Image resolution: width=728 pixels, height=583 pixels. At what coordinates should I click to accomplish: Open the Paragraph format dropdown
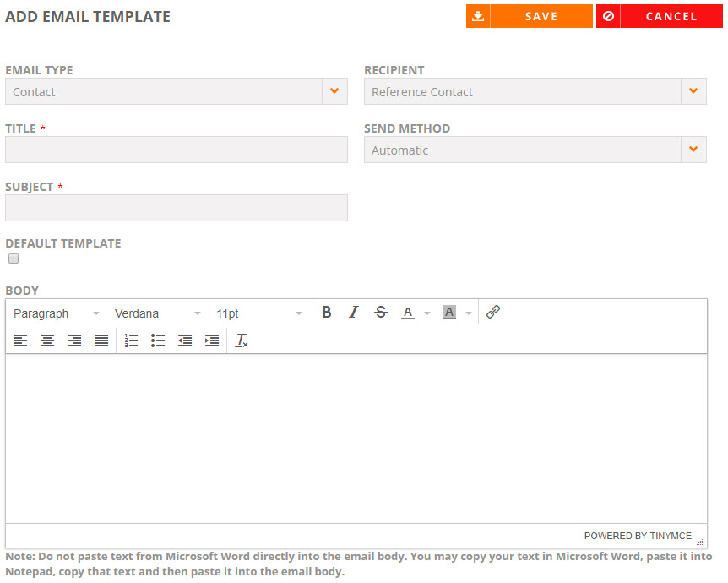[57, 313]
